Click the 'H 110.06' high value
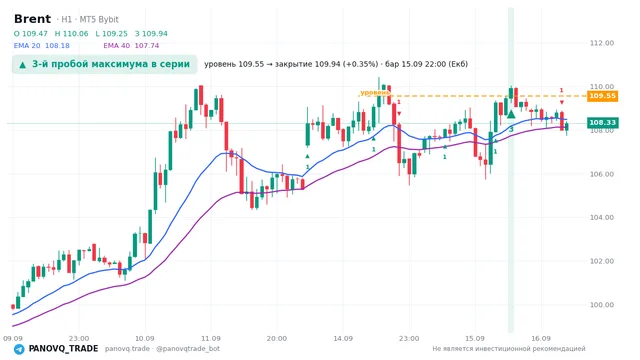 pos(71,34)
